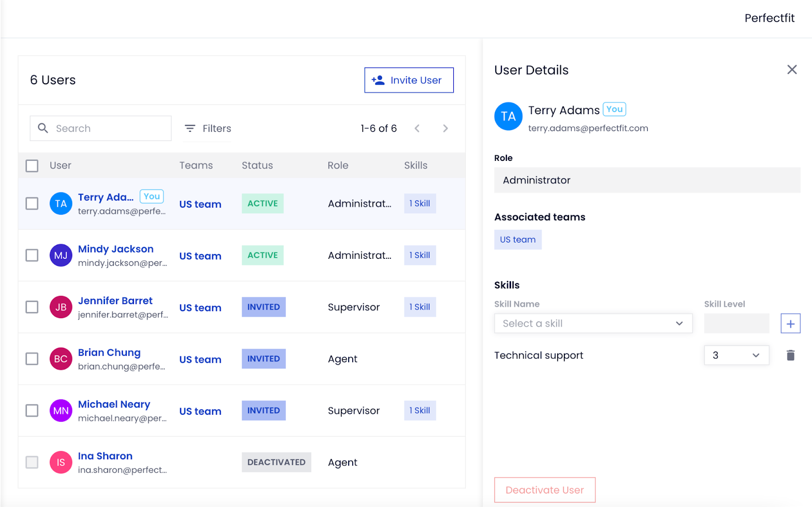Screen dimensions: 812x507
Task: Click US team link for Mindy Jackson
Action: [200, 256]
